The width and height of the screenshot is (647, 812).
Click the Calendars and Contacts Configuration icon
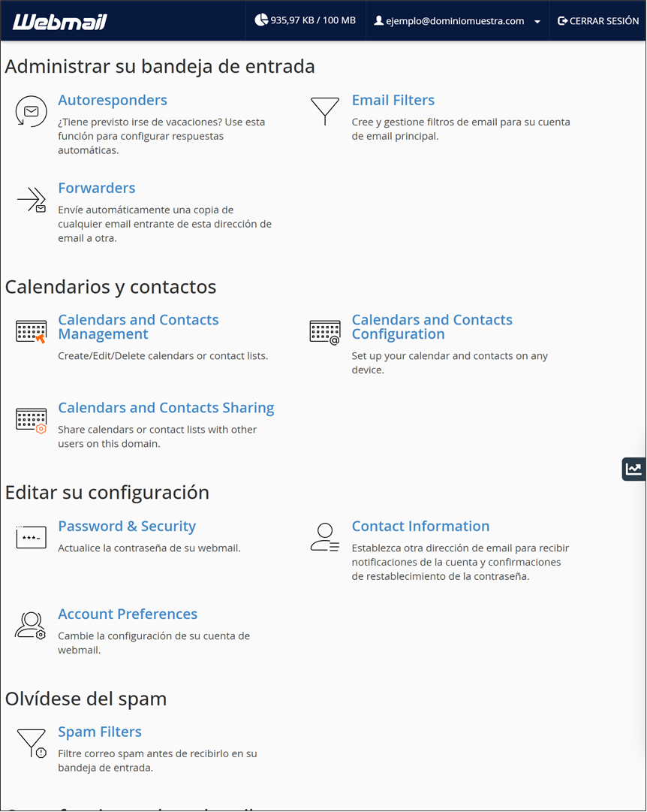[x=325, y=332]
